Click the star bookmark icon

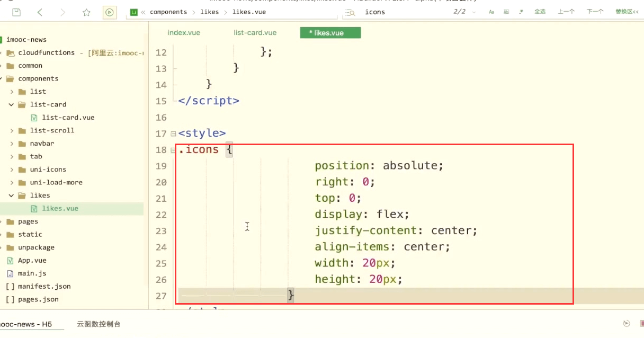click(x=86, y=12)
